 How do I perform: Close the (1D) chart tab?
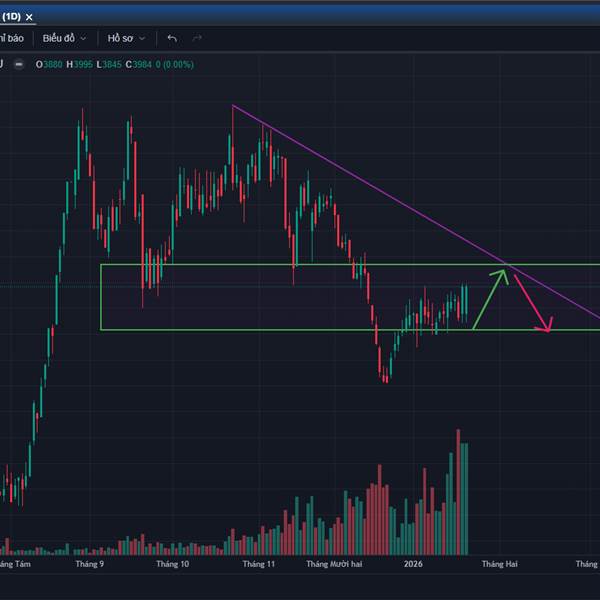(29, 16)
